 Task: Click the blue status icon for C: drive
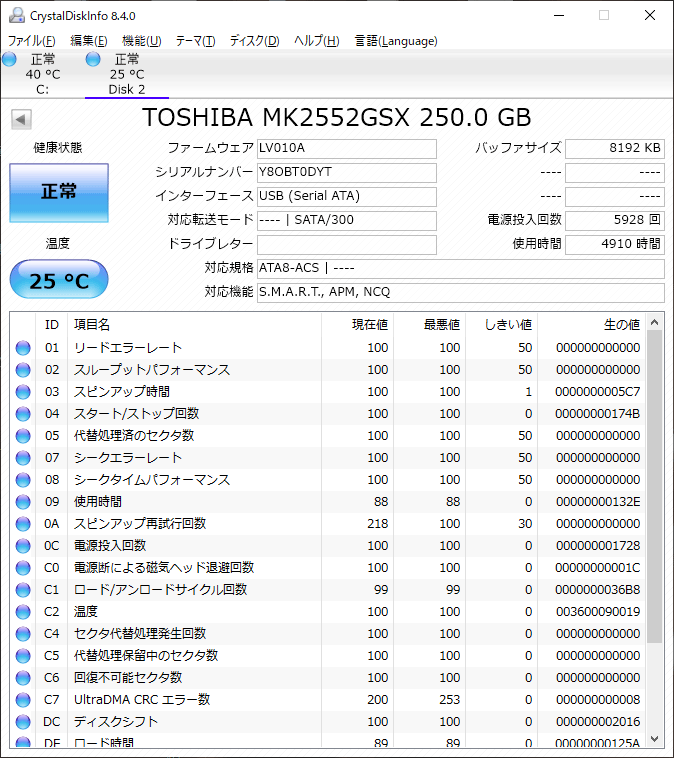tap(10, 59)
